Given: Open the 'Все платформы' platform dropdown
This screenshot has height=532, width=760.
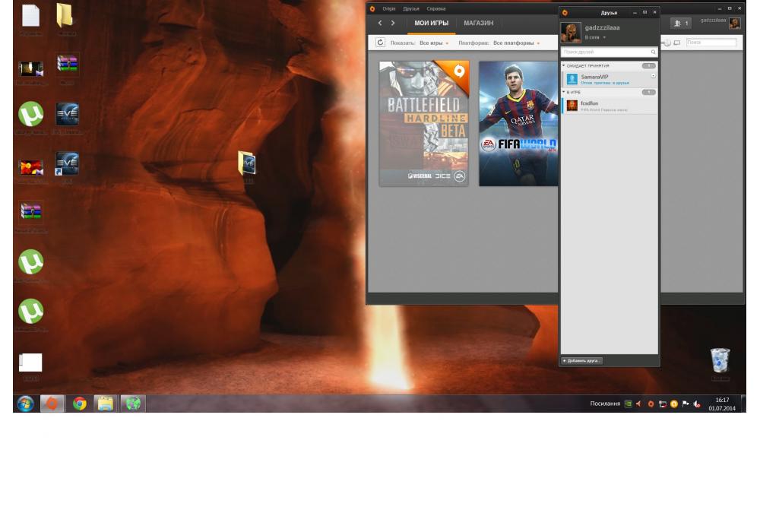Looking at the screenshot, I should pyautogui.click(x=516, y=43).
